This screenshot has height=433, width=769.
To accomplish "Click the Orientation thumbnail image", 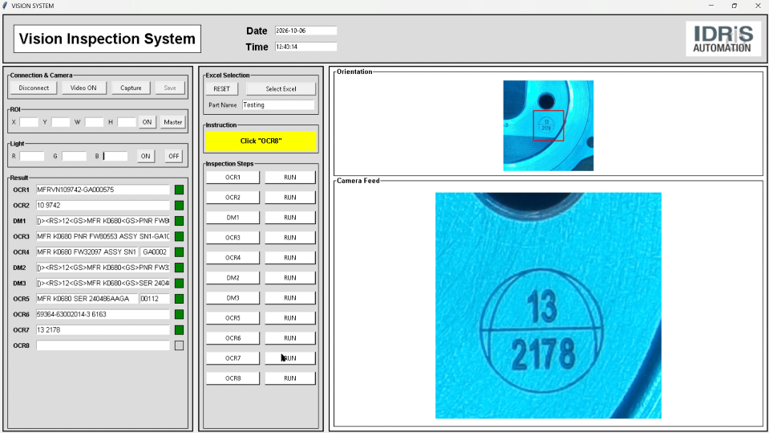I will coord(548,126).
